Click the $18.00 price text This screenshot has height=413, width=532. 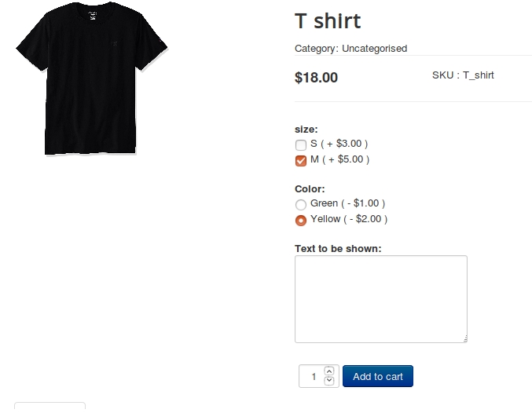(316, 78)
